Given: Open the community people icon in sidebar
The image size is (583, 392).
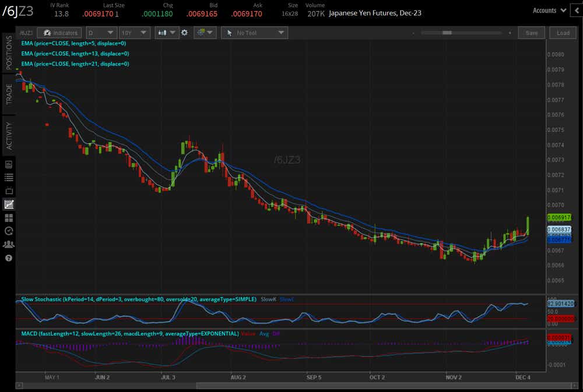Looking at the screenshot, I should tap(9, 244).
